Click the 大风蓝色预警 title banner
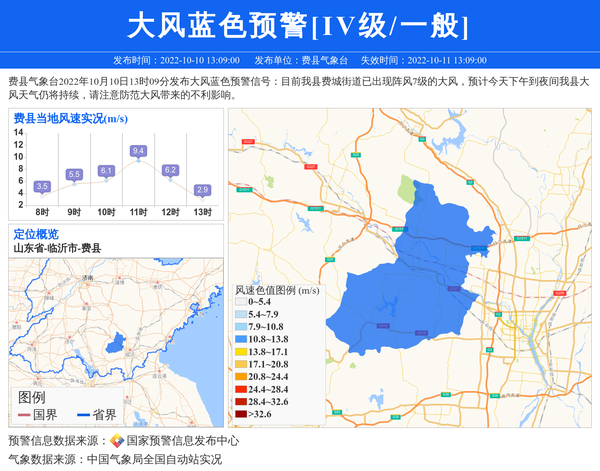 300,25
